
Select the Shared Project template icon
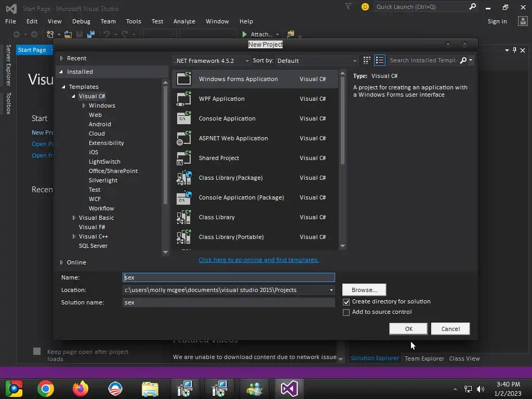coord(184,158)
